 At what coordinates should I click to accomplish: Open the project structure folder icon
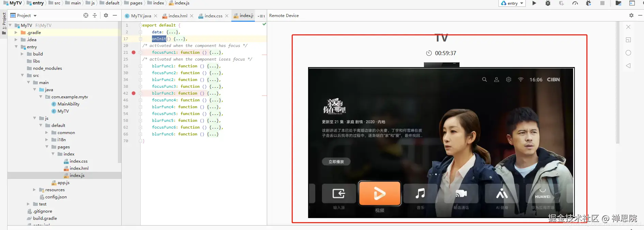click(x=618, y=3)
